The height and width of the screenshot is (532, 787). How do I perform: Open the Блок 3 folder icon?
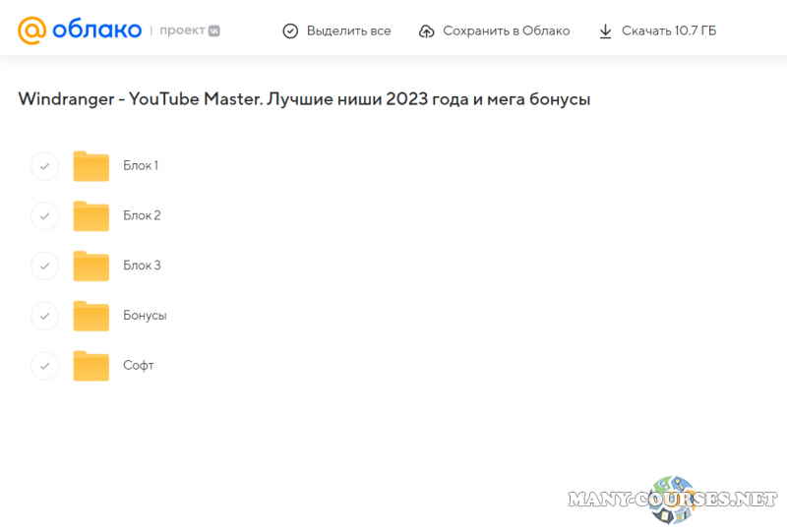coord(91,266)
